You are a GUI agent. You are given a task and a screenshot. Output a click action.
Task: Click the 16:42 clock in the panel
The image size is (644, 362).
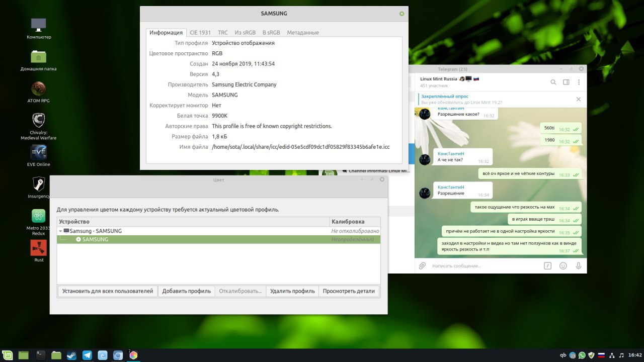point(634,355)
